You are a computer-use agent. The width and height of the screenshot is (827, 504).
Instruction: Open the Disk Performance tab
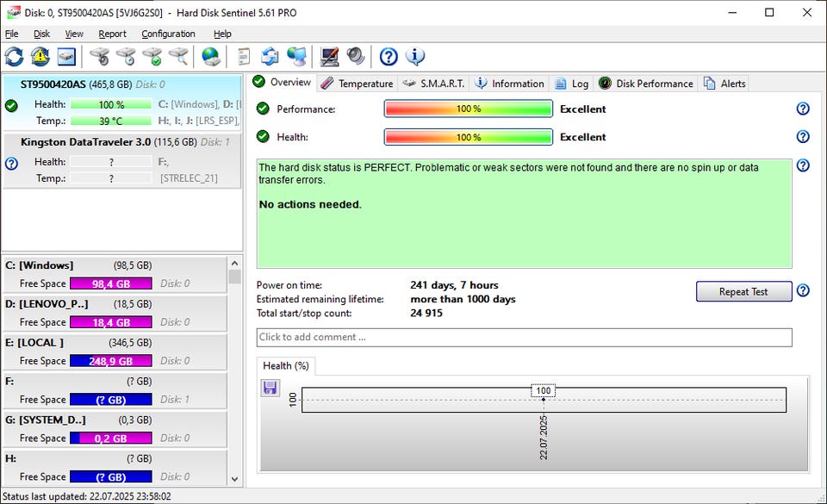pos(645,84)
